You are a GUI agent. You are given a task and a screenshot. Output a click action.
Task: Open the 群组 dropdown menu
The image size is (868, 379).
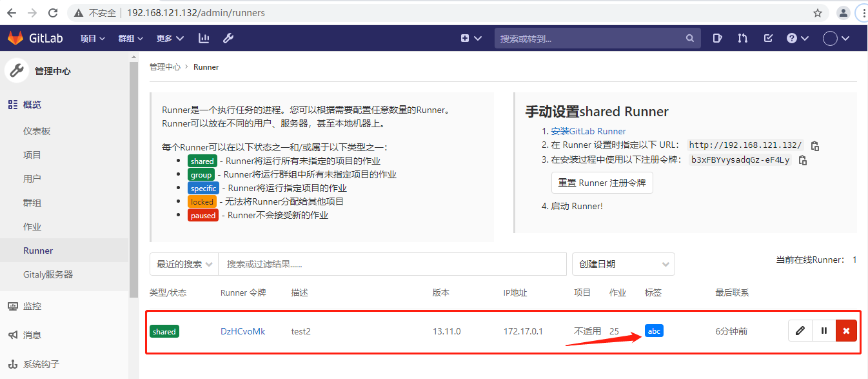click(x=130, y=38)
